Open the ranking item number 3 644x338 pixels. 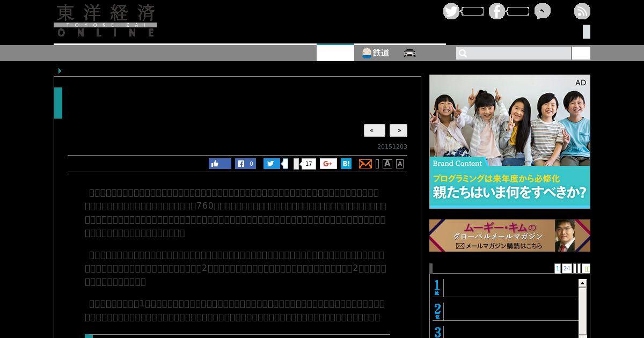click(x=506, y=332)
